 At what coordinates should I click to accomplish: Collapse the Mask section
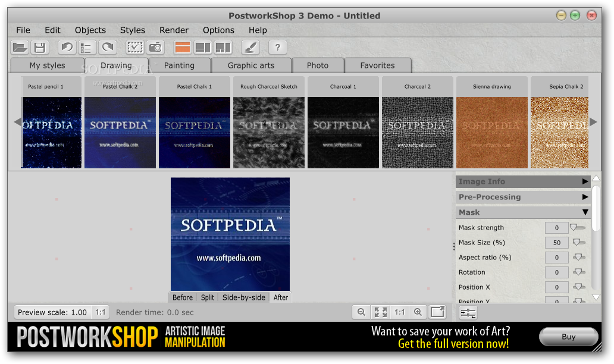coord(523,212)
